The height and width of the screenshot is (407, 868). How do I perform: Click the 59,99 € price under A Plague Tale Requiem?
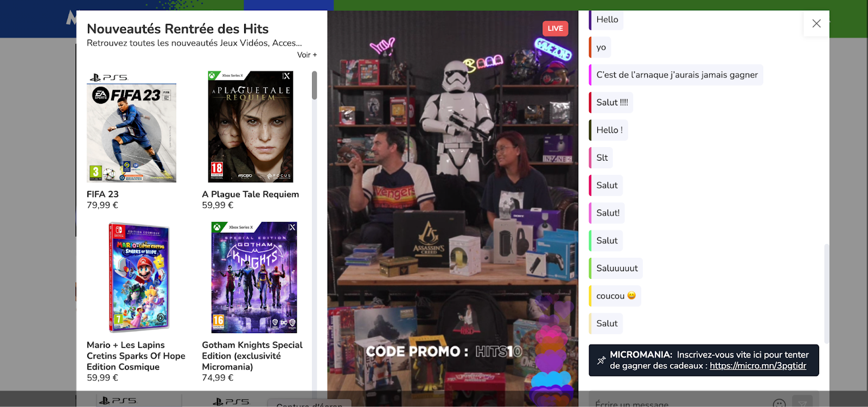coord(218,205)
